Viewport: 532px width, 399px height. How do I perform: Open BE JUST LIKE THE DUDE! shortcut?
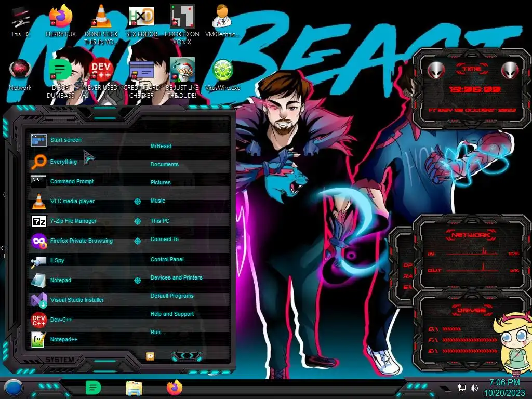pyautogui.click(x=182, y=79)
